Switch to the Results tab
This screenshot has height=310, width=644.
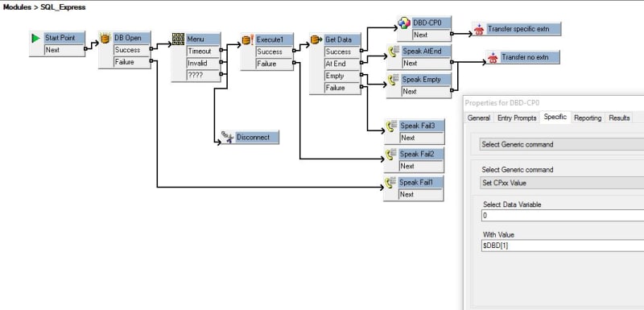(x=619, y=118)
